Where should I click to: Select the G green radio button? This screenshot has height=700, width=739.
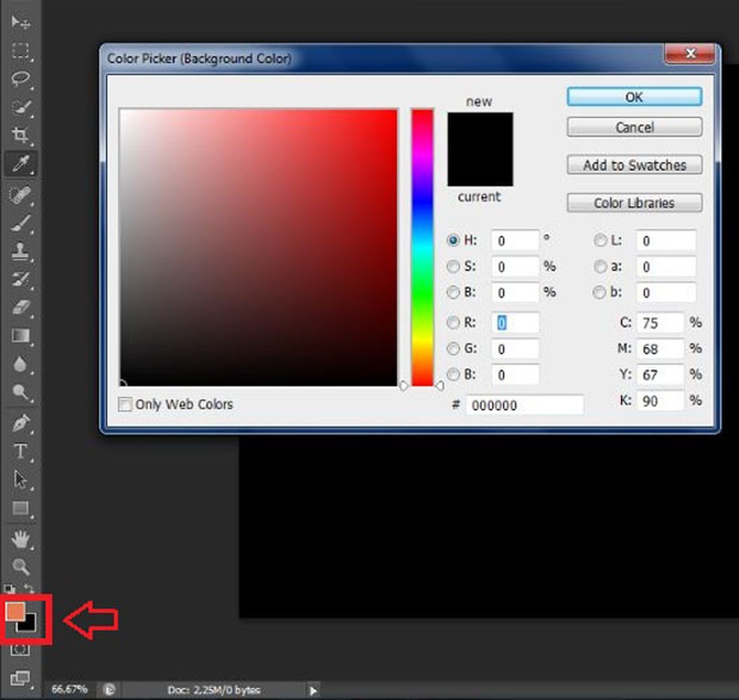pos(453,348)
